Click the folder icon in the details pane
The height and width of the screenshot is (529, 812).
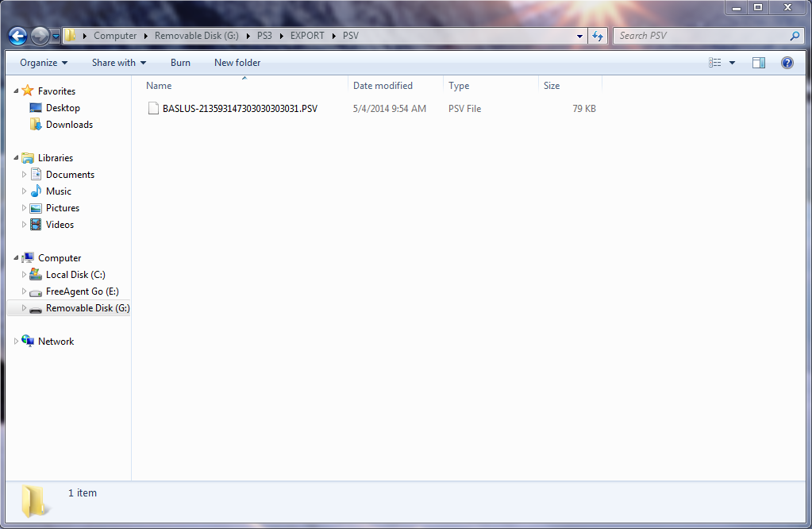[34, 501]
